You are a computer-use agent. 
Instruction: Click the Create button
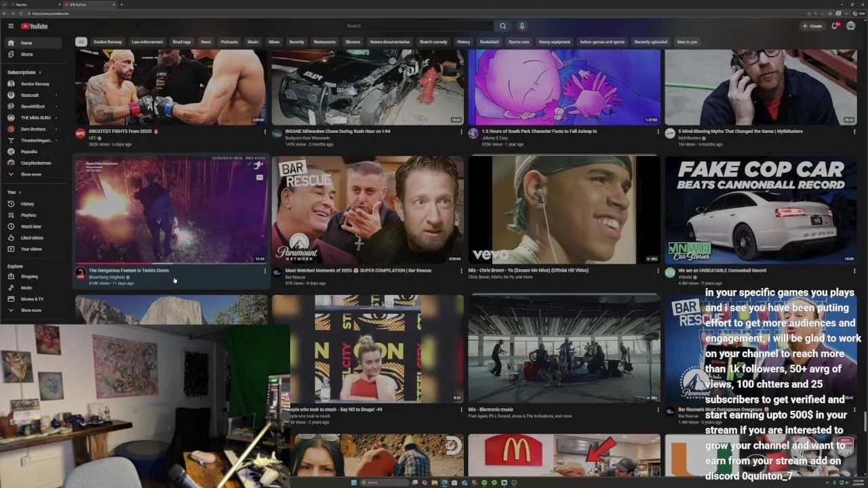pyautogui.click(x=812, y=26)
